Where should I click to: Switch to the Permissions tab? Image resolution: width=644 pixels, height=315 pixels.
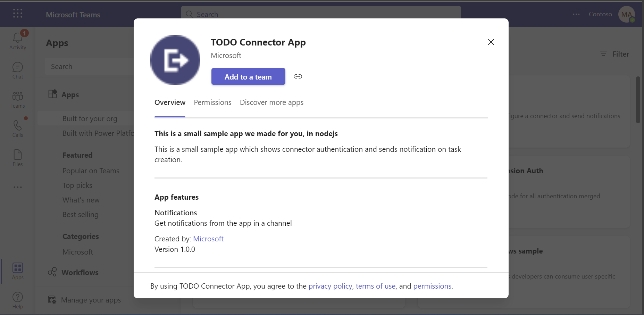[212, 102]
